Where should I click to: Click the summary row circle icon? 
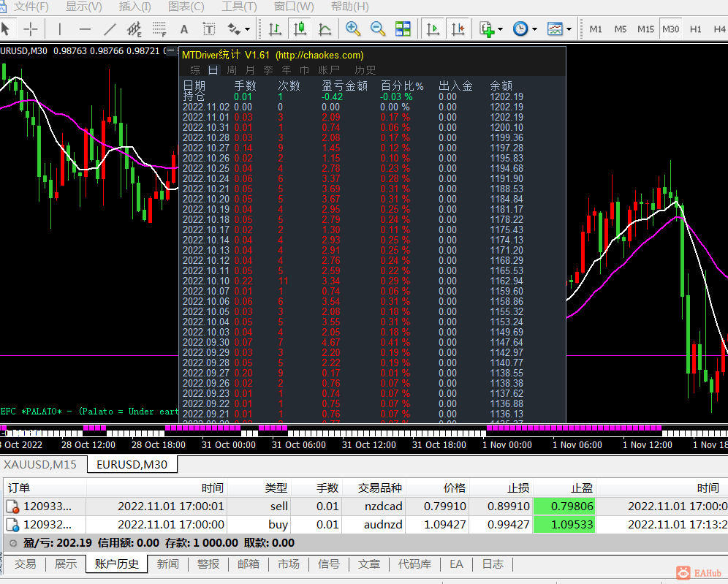coord(13,543)
